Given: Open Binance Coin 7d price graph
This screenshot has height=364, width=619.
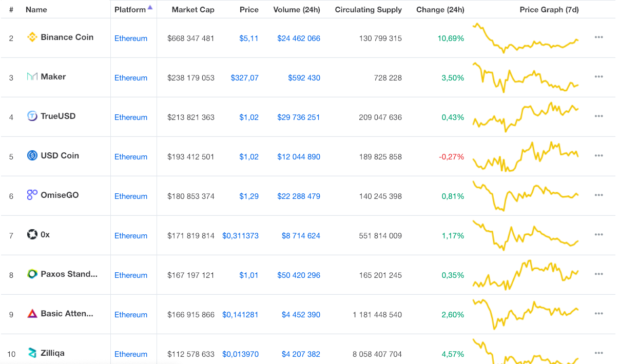Looking at the screenshot, I should (526, 38).
